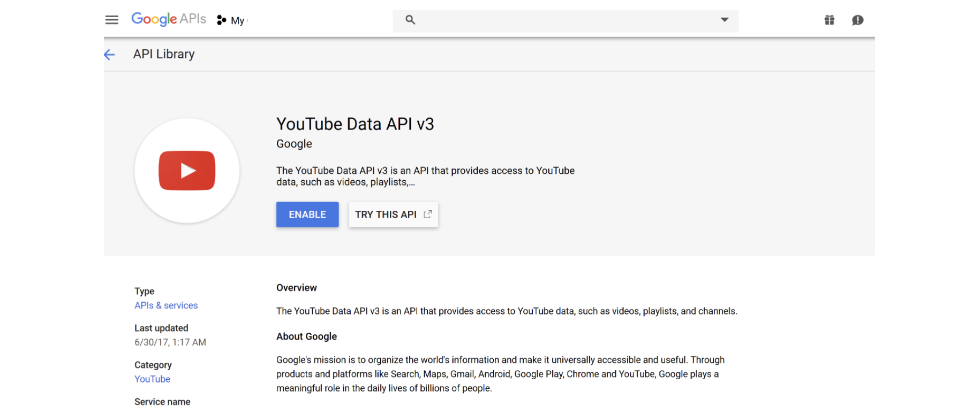Open the hamburger navigation menu

pyautogui.click(x=111, y=20)
